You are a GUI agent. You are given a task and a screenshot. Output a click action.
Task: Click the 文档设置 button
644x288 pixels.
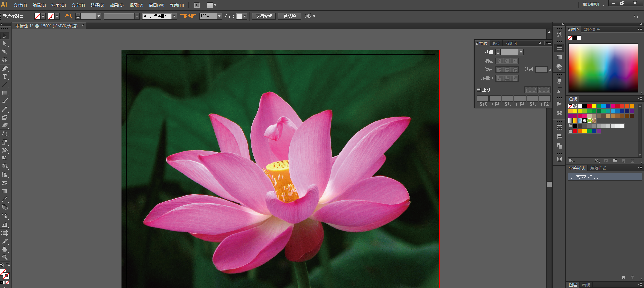click(x=264, y=16)
